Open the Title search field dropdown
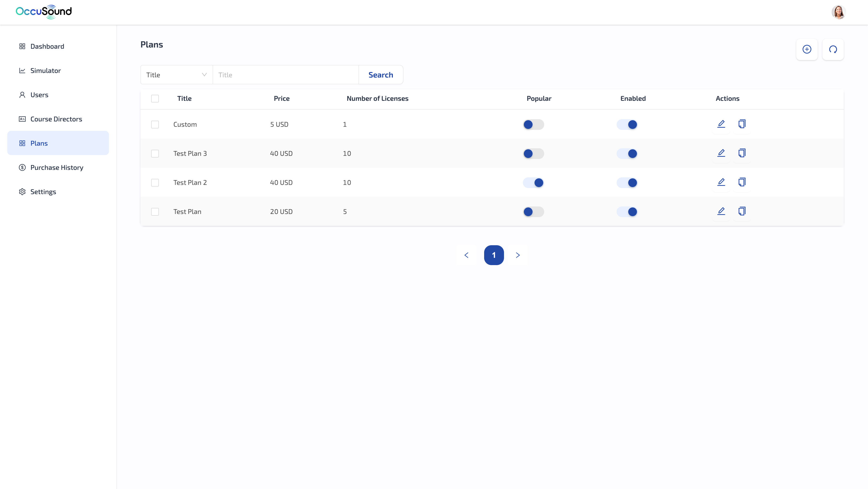The image size is (868, 489). coord(177,75)
